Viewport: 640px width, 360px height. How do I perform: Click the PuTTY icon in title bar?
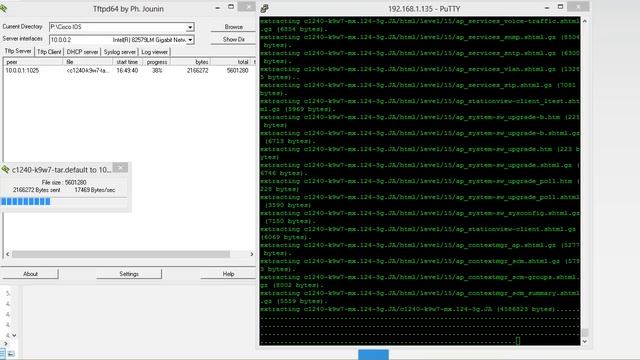click(x=264, y=8)
